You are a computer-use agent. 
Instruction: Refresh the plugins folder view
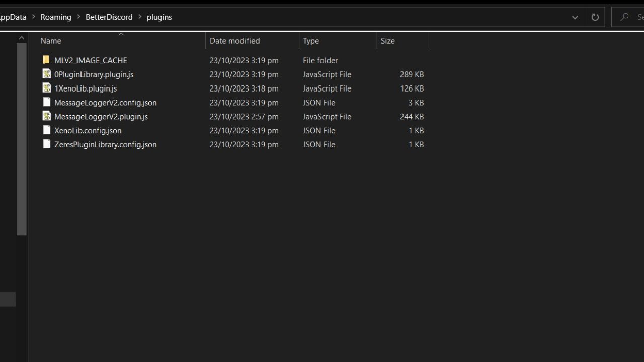[x=595, y=17]
